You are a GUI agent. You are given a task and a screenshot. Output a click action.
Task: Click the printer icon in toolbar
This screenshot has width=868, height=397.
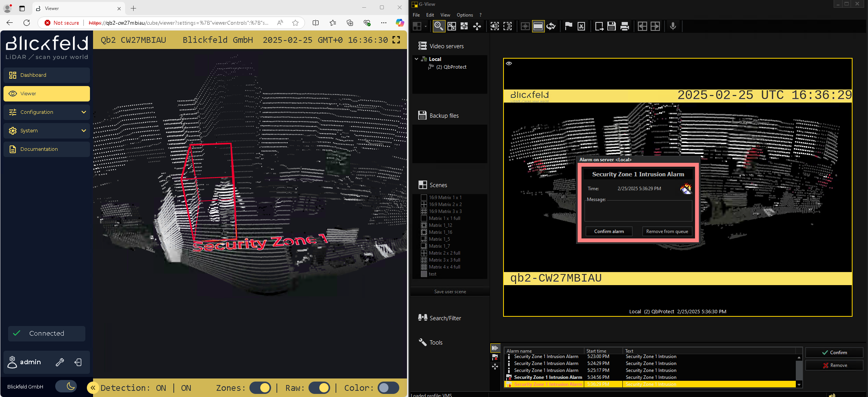coord(624,26)
